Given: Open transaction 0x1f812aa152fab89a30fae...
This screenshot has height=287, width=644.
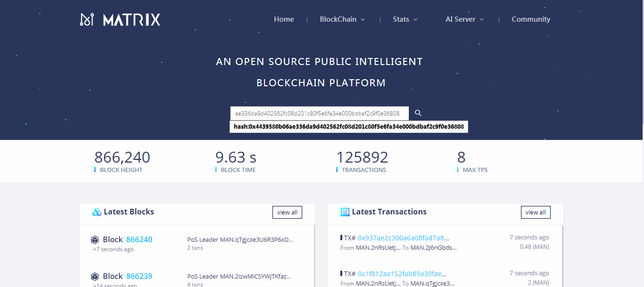Looking at the screenshot, I should coord(402,274).
